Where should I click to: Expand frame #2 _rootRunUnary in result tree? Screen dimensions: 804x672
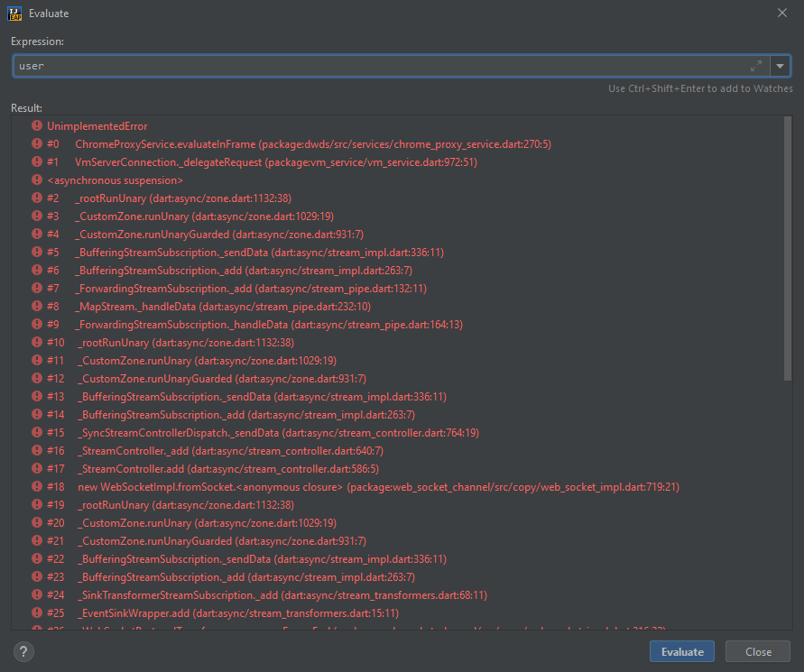point(23,198)
